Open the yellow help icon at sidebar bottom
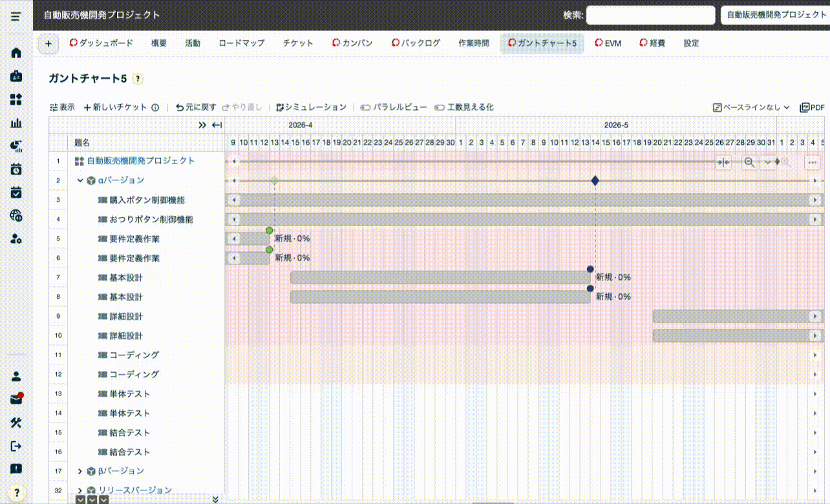 point(16,492)
